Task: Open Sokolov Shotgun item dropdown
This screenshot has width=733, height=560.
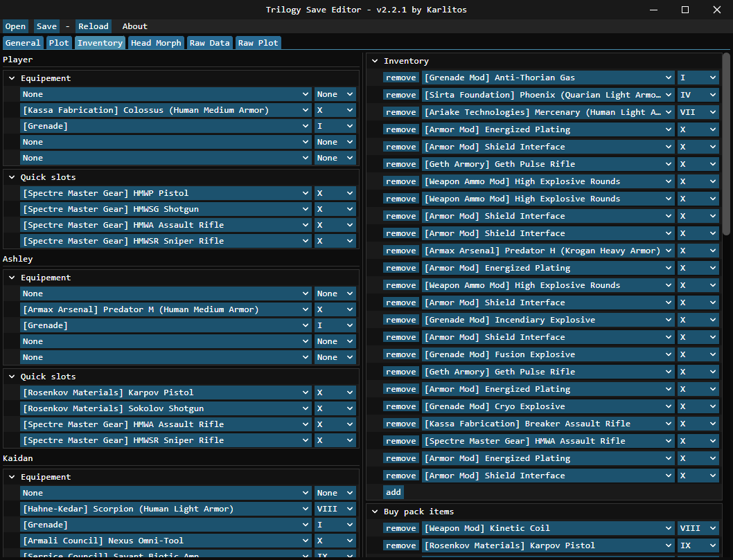Action: (x=166, y=408)
